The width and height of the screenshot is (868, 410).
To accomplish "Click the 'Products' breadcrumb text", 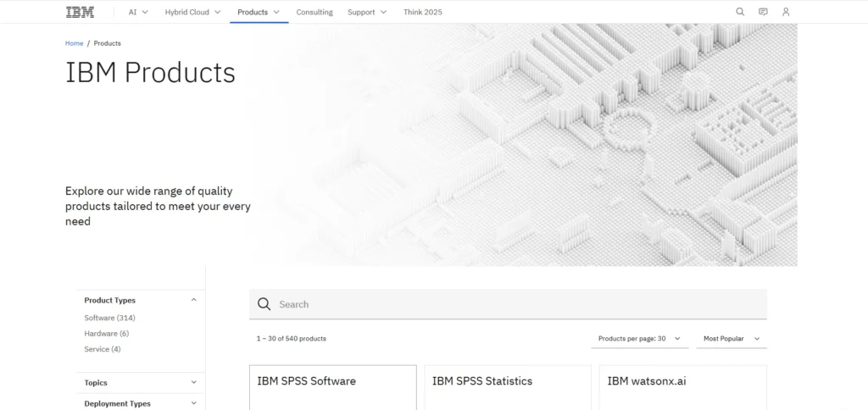I will pos(108,43).
